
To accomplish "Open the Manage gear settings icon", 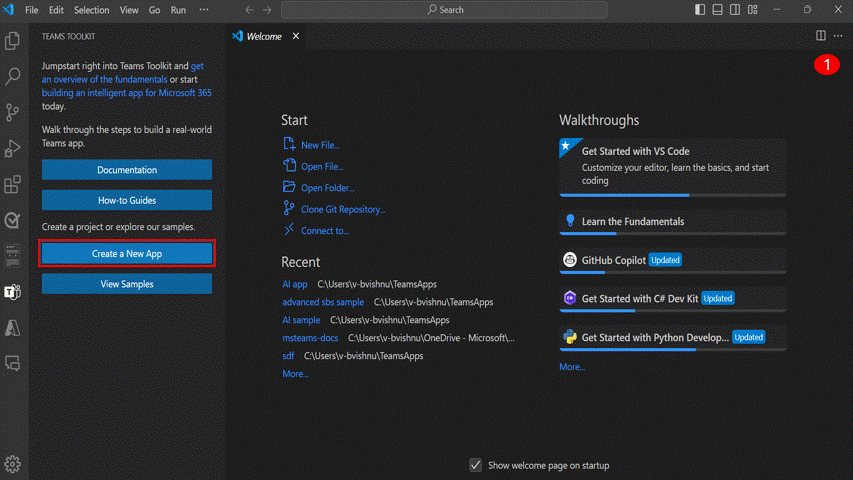I will click(13, 464).
